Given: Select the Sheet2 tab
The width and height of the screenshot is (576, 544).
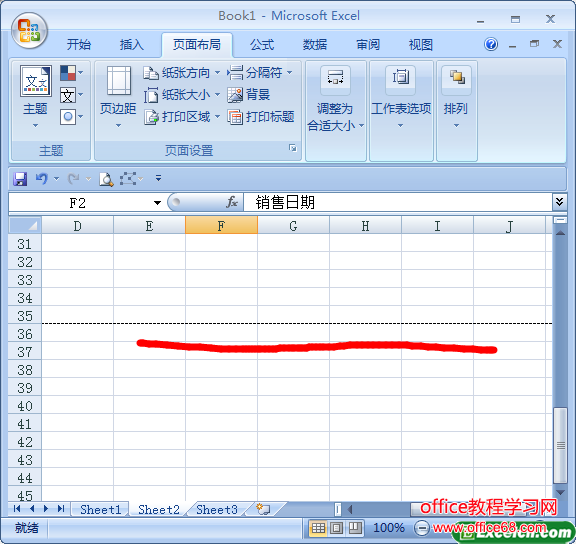Looking at the screenshot, I should pyautogui.click(x=159, y=509).
